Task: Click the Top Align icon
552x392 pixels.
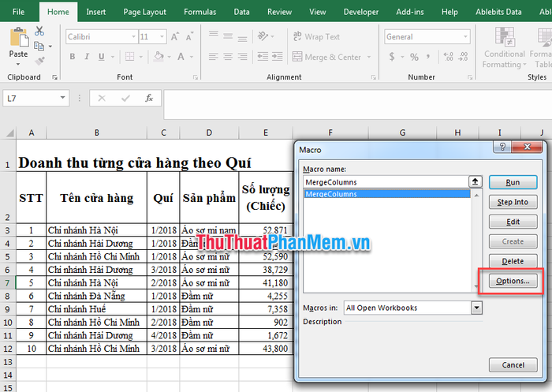Action: tap(214, 35)
